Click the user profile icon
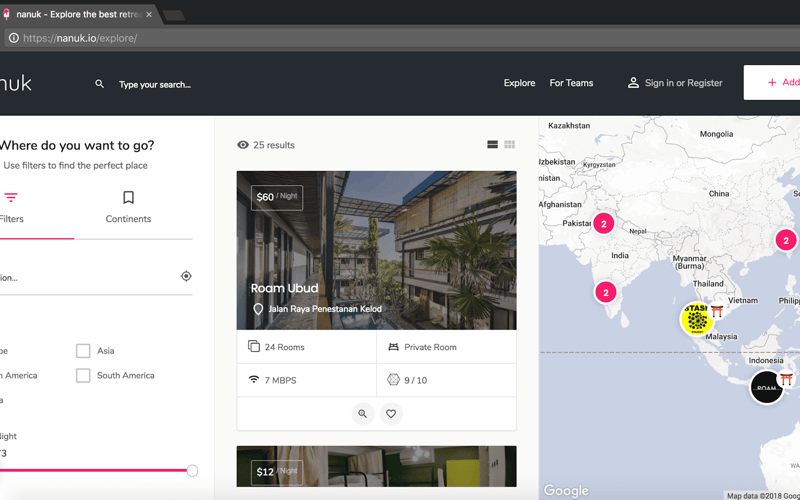 633,83
